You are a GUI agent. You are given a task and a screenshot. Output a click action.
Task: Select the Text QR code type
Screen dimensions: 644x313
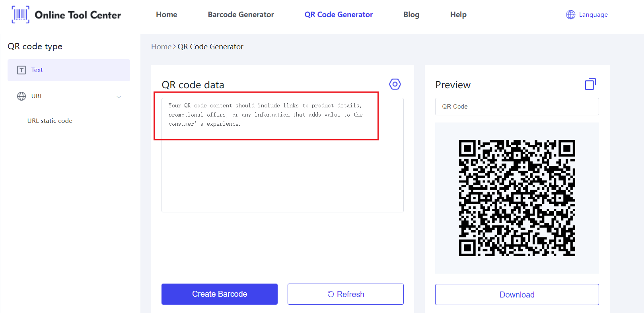[69, 70]
